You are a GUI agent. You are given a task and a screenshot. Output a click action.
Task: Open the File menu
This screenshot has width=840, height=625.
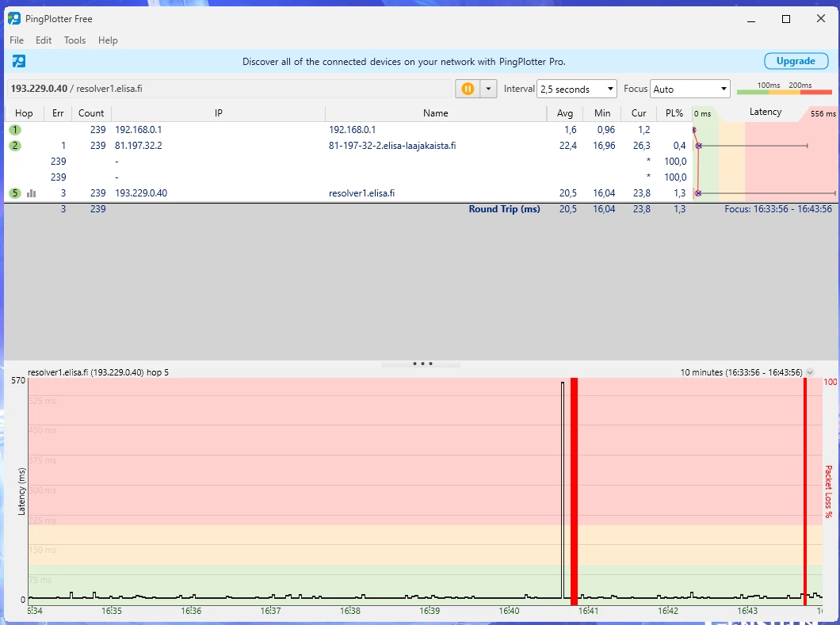(x=17, y=40)
